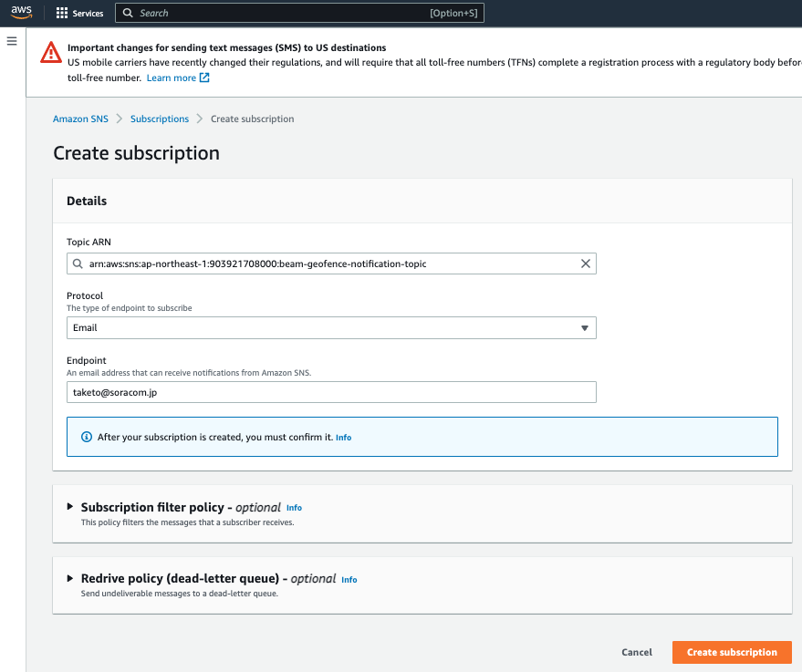Expand Redrive policy dead-letter queue section
802x672 pixels.
point(69,578)
